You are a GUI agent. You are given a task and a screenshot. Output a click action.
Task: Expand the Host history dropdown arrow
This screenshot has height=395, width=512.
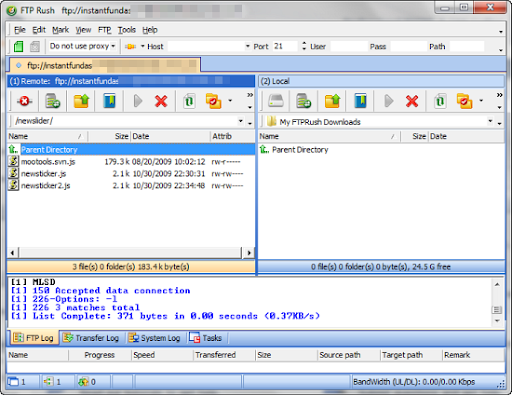pos(248,46)
